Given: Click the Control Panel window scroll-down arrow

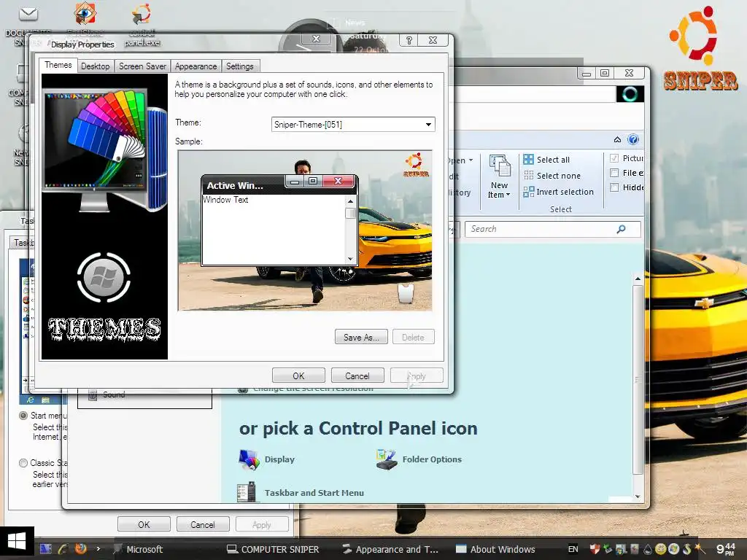Looking at the screenshot, I should pos(638,497).
